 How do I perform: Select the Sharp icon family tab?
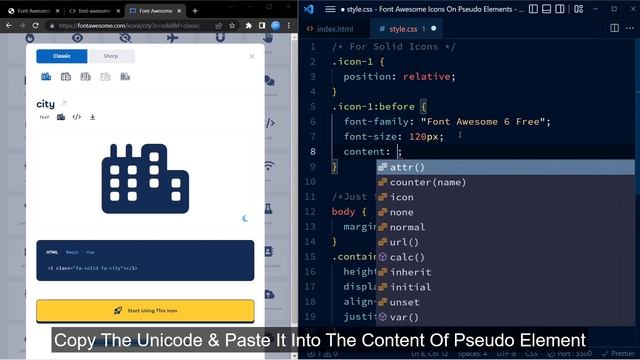pos(111,56)
